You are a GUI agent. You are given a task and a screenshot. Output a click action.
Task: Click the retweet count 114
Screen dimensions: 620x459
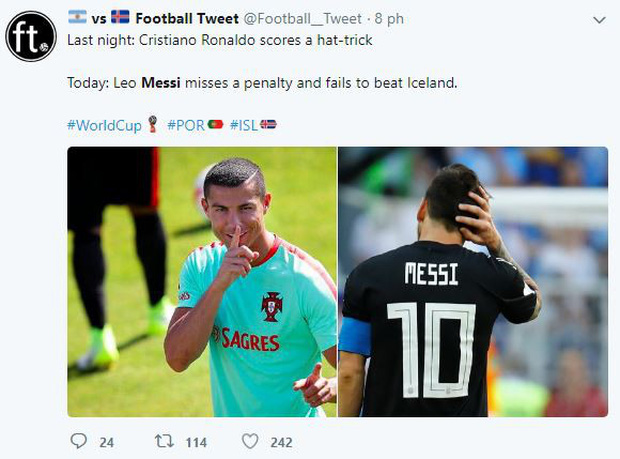click(x=196, y=442)
